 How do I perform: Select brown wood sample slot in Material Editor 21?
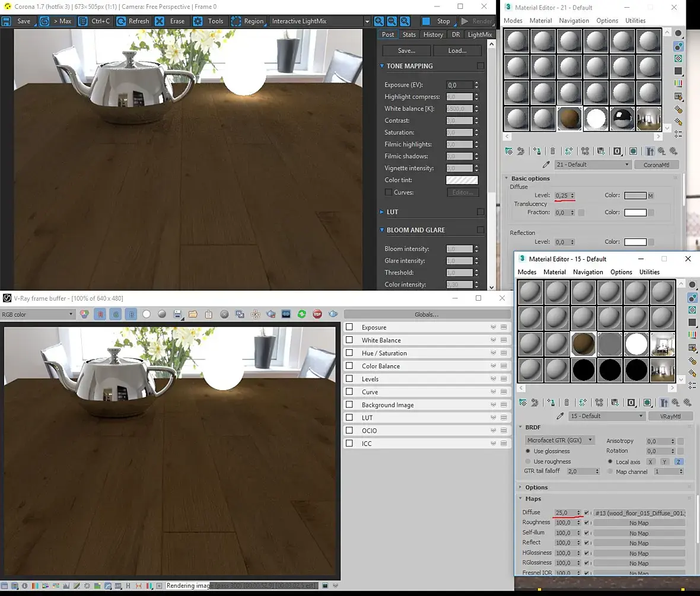coord(569,119)
